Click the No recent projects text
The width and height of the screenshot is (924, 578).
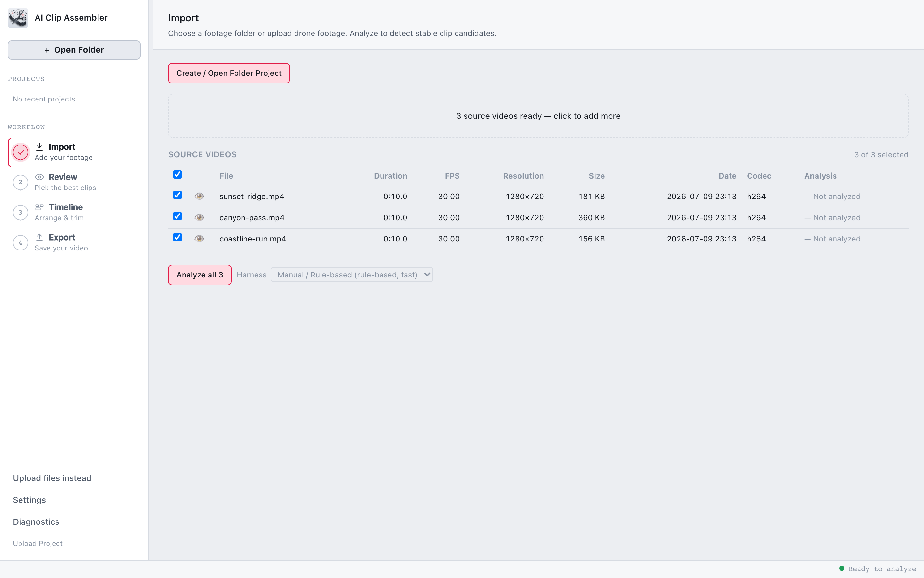tap(44, 99)
